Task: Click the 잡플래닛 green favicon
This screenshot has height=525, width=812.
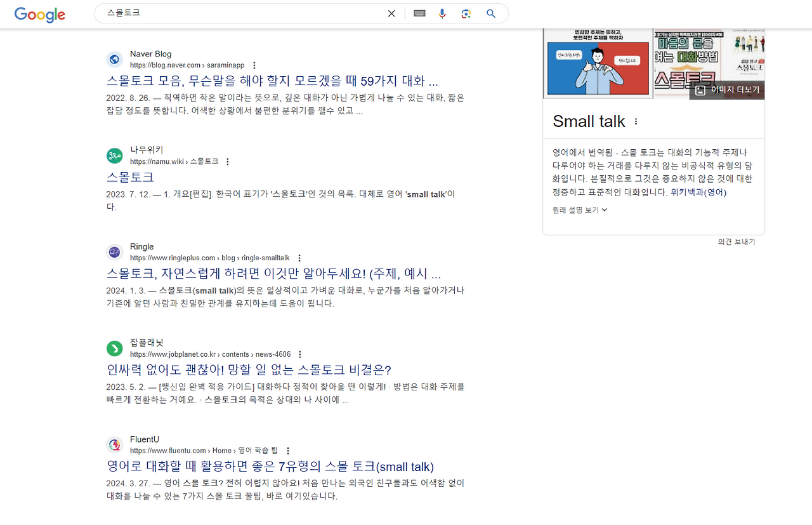Action: tap(114, 348)
